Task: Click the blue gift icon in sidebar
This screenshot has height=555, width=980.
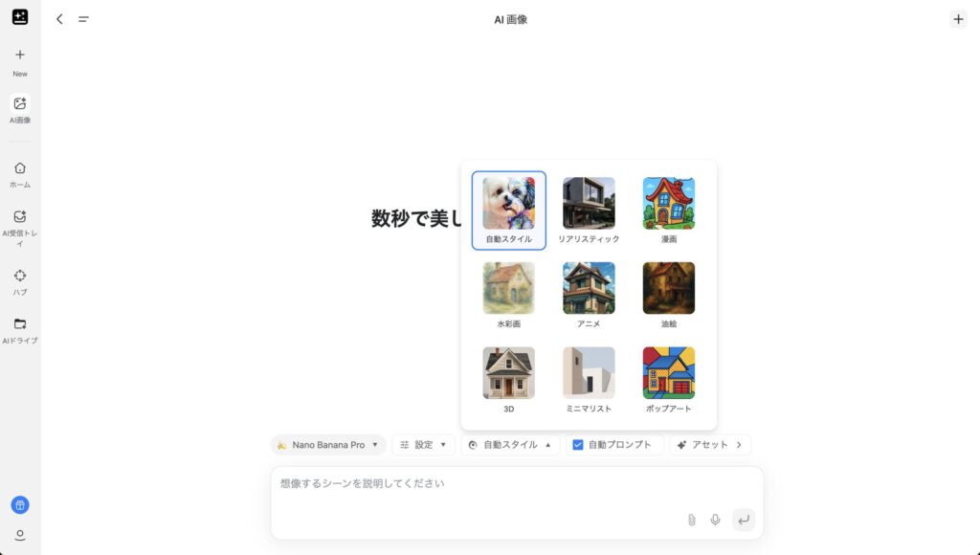Action: pyautogui.click(x=20, y=505)
